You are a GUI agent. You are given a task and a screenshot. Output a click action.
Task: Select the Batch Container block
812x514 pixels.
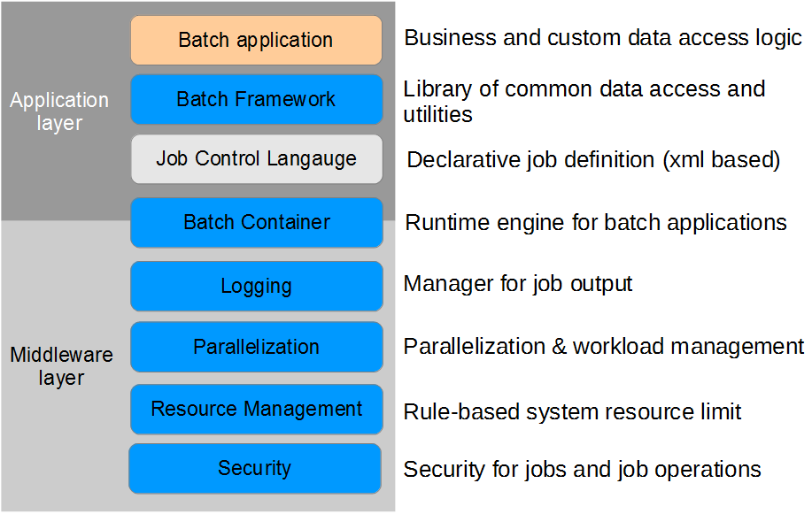pos(256,223)
